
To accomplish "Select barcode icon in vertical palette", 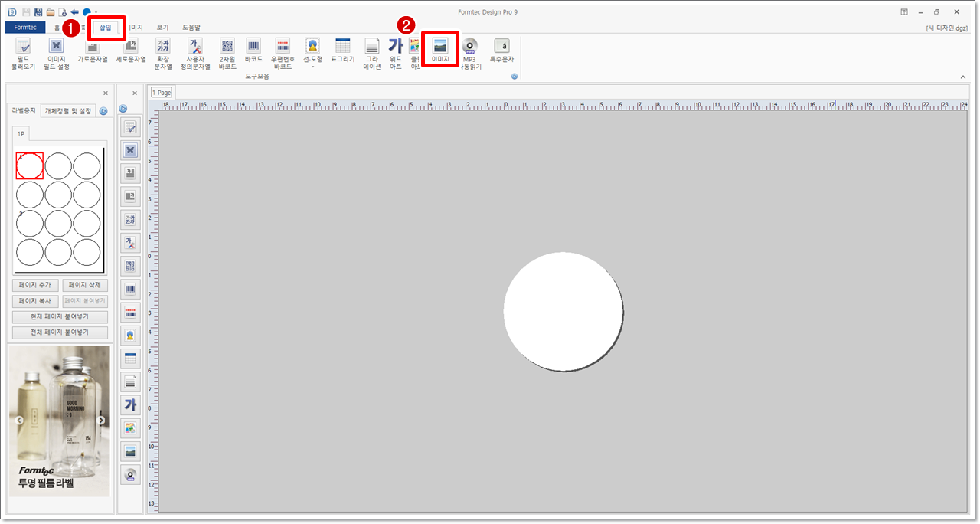I will 130,290.
